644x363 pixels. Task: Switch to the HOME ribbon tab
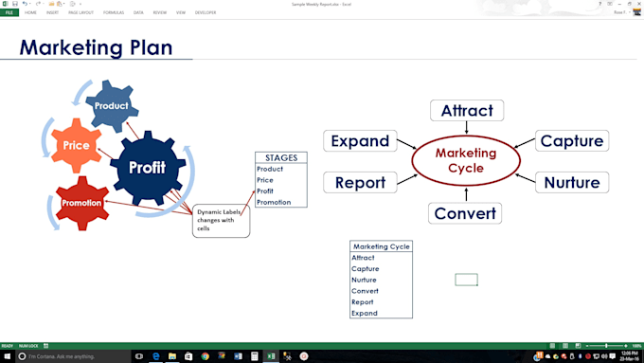30,12
